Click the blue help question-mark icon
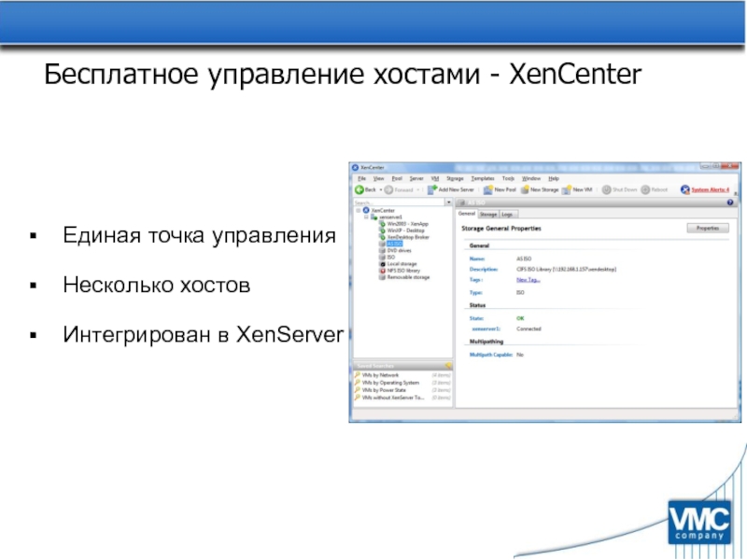Screen dimensions: 747x560 [730, 203]
